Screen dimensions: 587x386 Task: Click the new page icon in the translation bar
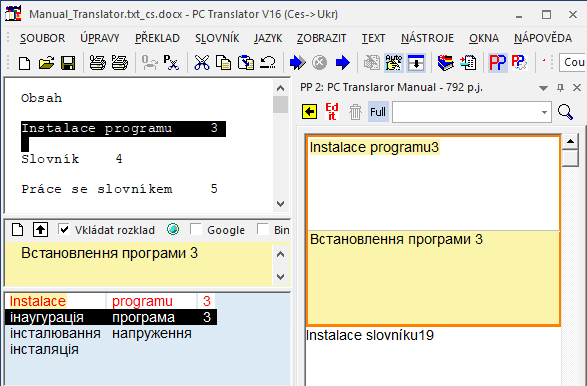(x=18, y=230)
